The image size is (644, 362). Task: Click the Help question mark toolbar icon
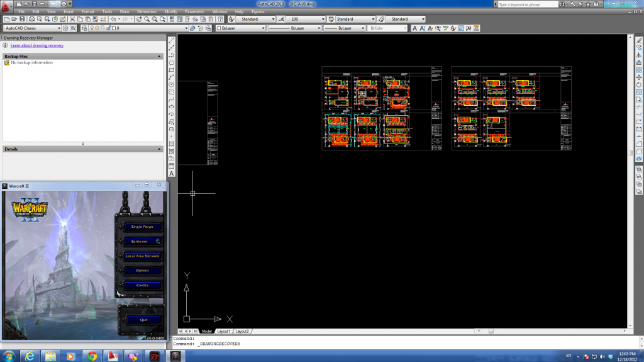[219, 20]
